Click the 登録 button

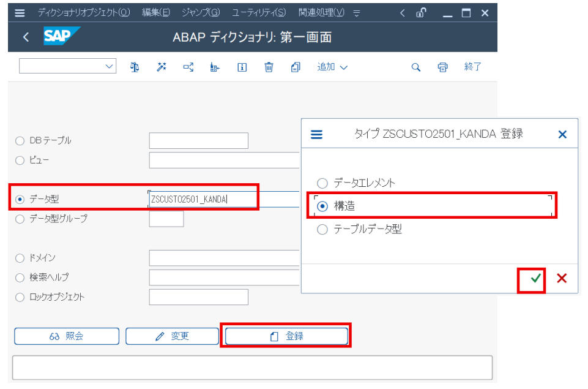coord(286,336)
